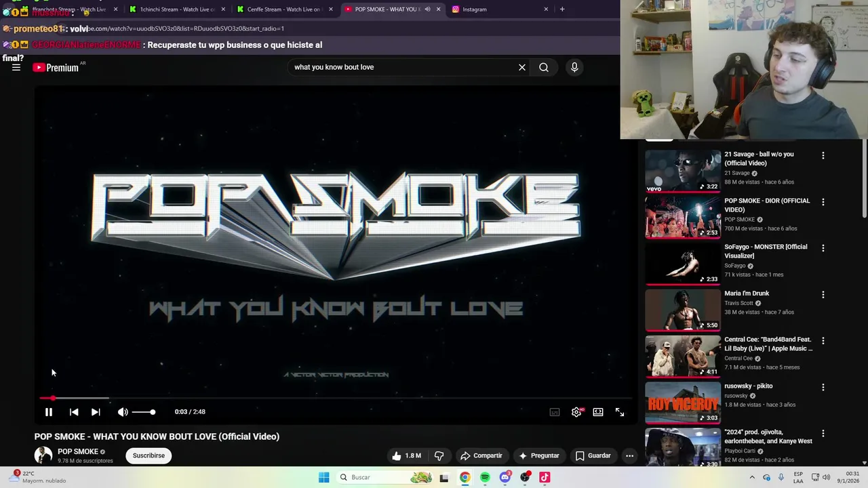The height and width of the screenshot is (488, 868).
Task: Enter fullscreen mode
Action: coord(620,412)
